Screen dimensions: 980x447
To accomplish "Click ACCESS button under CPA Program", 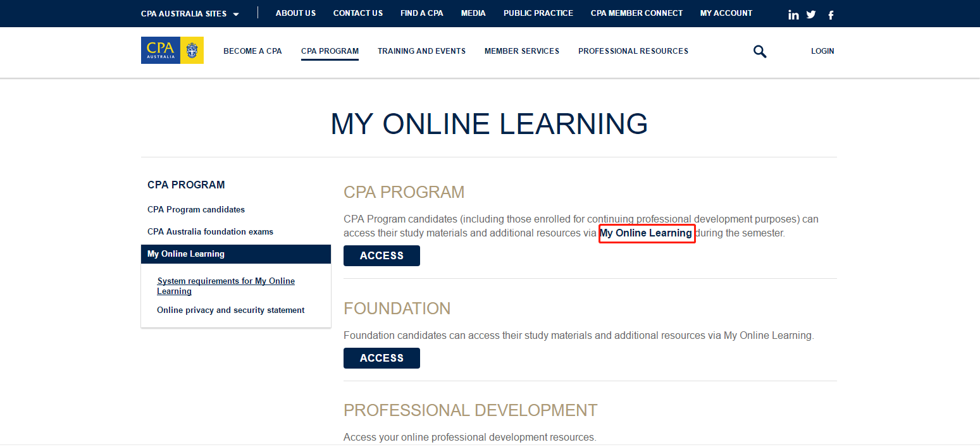I will pos(381,256).
